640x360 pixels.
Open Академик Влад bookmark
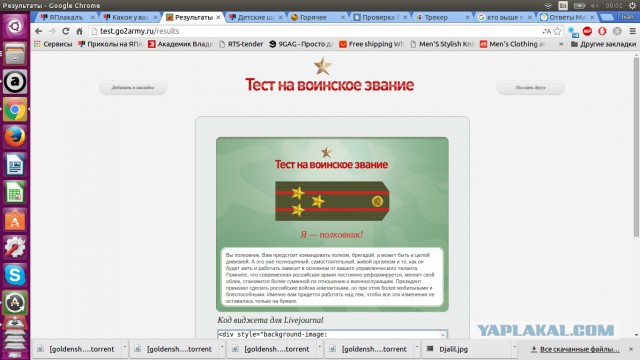point(180,44)
